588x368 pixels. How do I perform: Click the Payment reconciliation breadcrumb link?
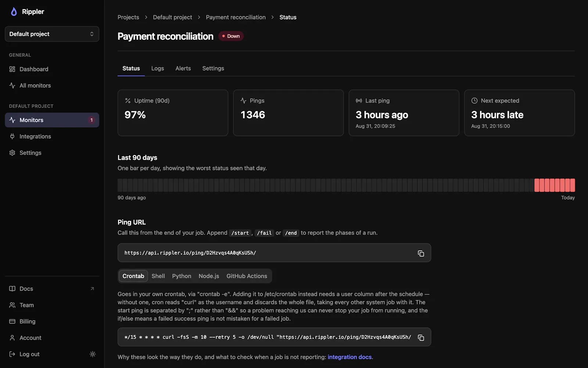click(x=236, y=17)
